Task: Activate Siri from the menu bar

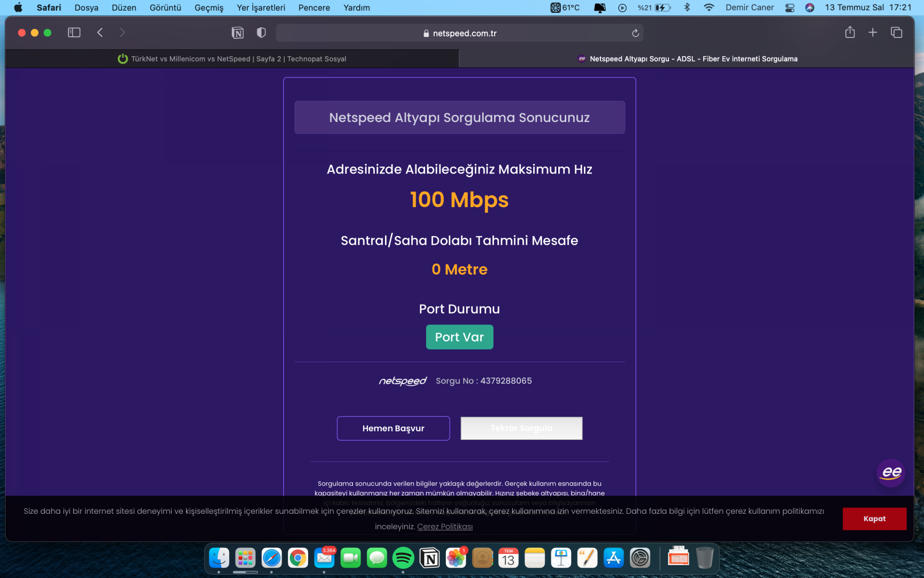Action: click(810, 7)
